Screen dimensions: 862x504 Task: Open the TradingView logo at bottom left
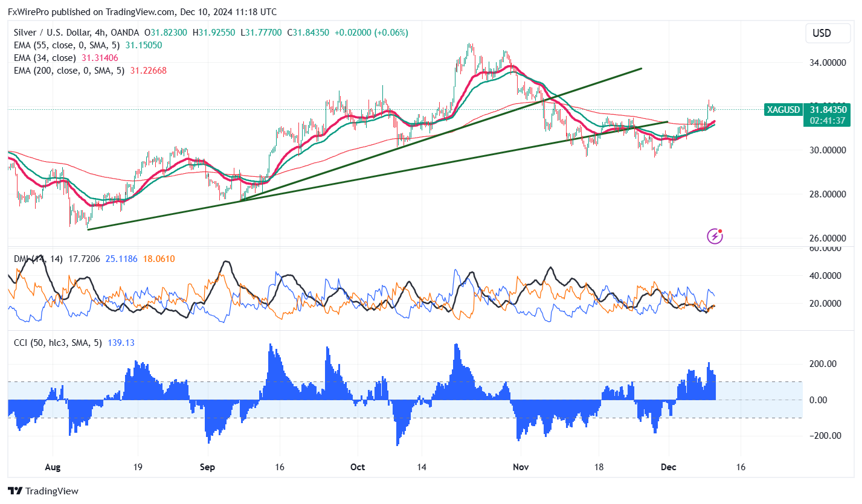click(x=43, y=491)
